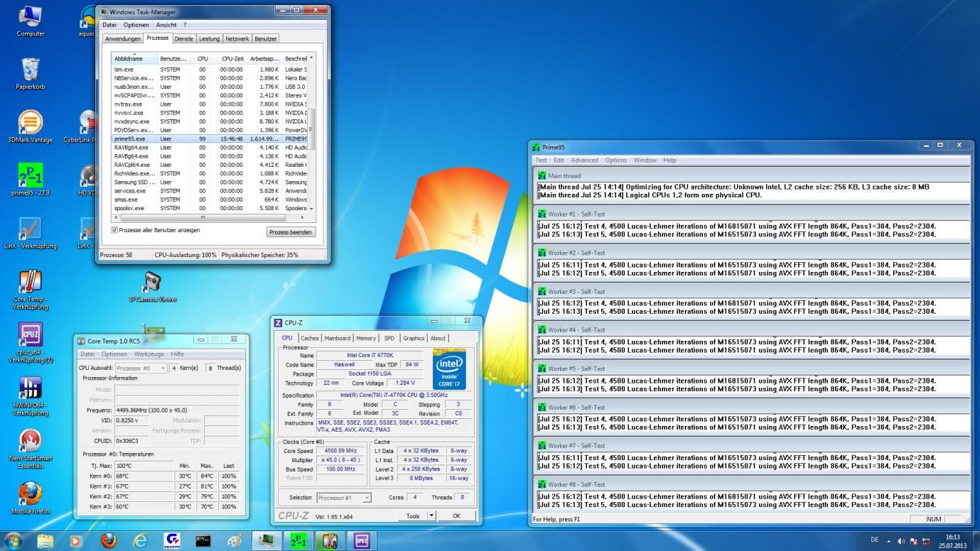Image resolution: width=980 pixels, height=551 pixels.
Task: Launch Firefox from the taskbar
Action: 108,541
